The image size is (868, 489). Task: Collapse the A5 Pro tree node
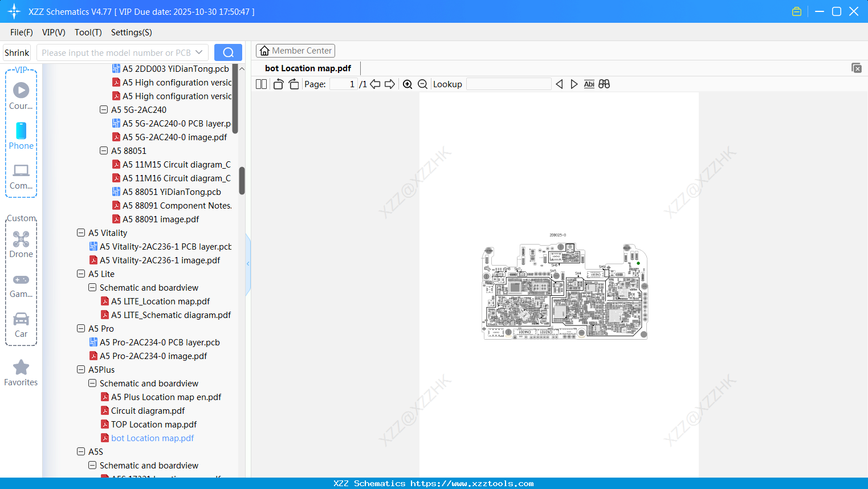tap(81, 328)
